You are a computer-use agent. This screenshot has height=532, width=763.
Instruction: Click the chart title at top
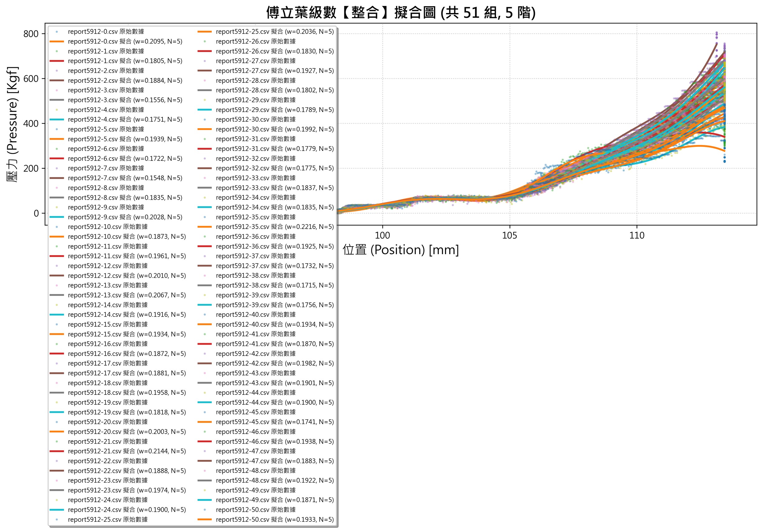(400, 13)
